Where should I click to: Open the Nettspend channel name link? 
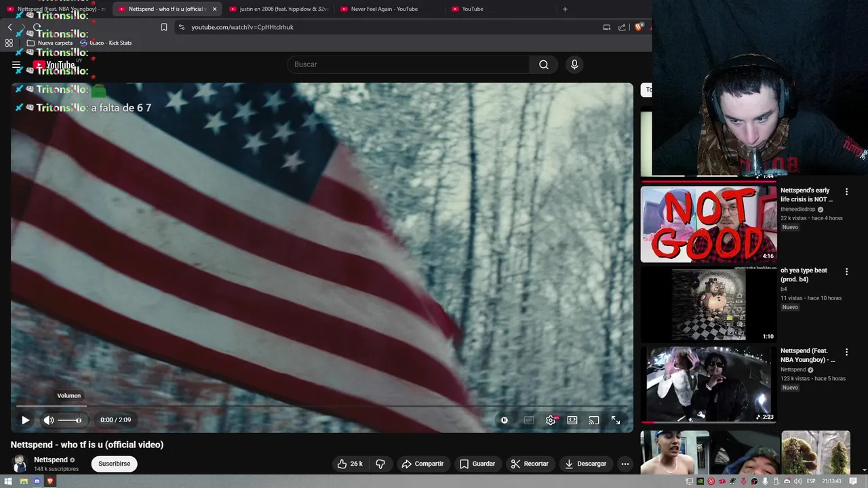pyautogui.click(x=51, y=460)
